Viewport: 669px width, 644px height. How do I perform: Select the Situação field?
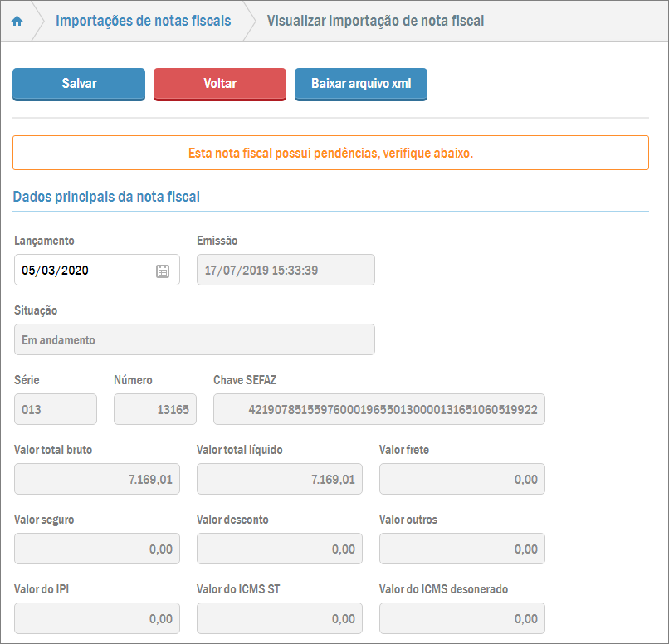point(194,340)
